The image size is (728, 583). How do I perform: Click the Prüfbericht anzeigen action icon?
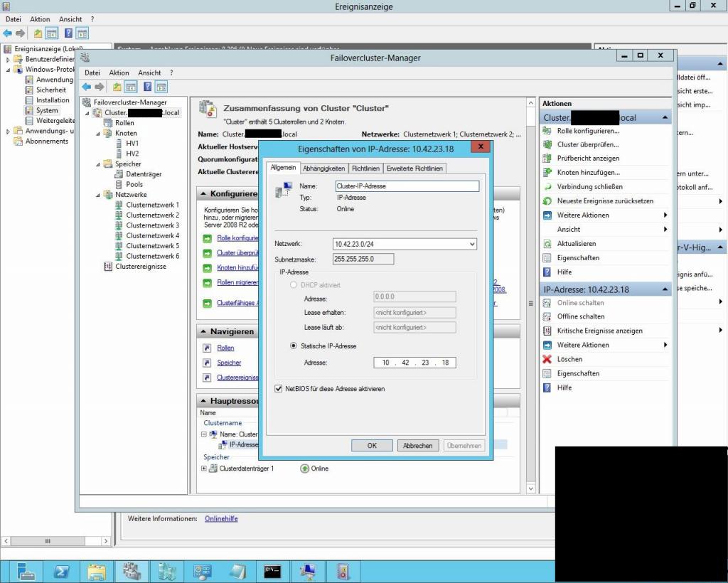pos(547,159)
